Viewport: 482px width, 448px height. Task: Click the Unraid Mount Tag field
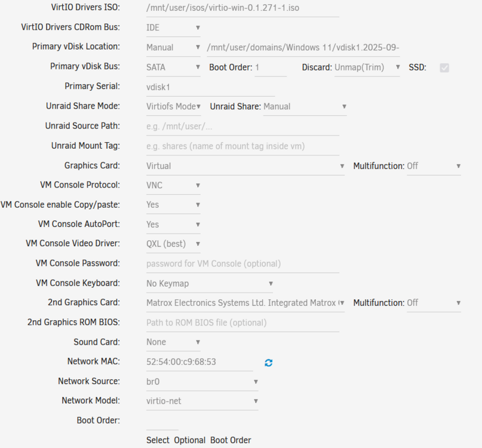point(243,146)
